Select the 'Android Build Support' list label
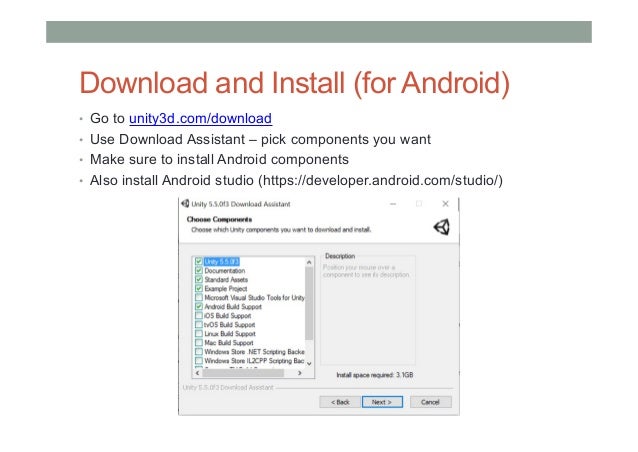 coord(233,306)
